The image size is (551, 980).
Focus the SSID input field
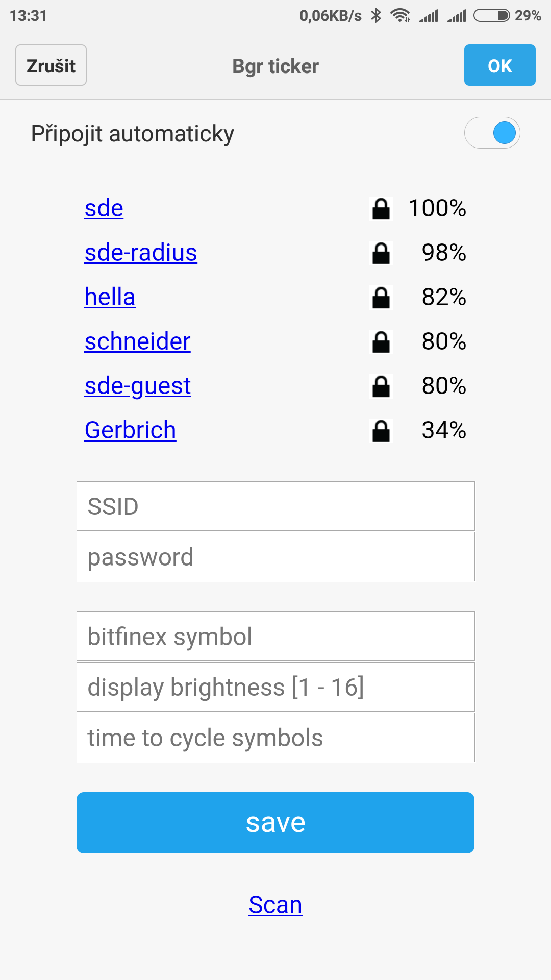tap(275, 506)
